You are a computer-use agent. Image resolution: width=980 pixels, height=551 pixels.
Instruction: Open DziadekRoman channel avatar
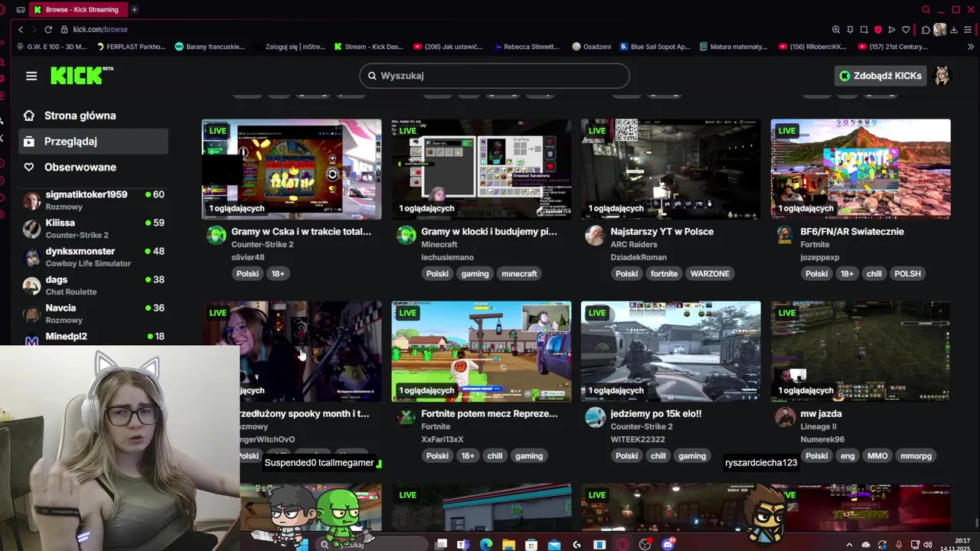595,235
